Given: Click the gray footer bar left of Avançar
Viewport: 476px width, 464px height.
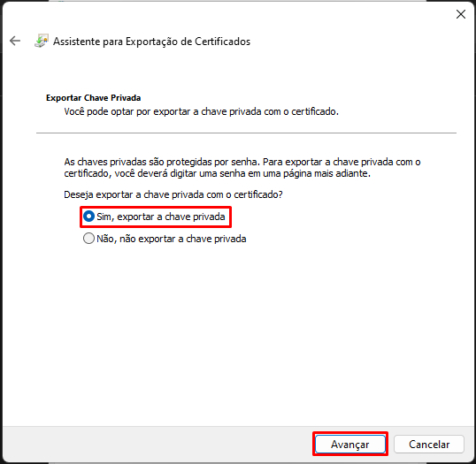Looking at the screenshot, I should click(157, 445).
